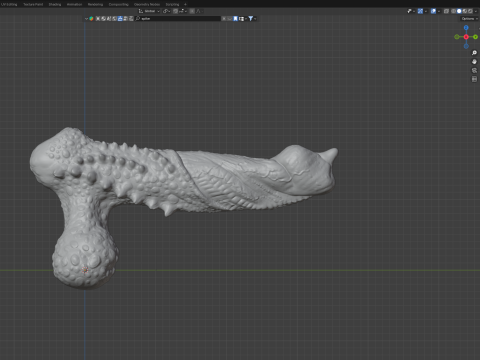Switch to material preview shading

click(x=465, y=11)
